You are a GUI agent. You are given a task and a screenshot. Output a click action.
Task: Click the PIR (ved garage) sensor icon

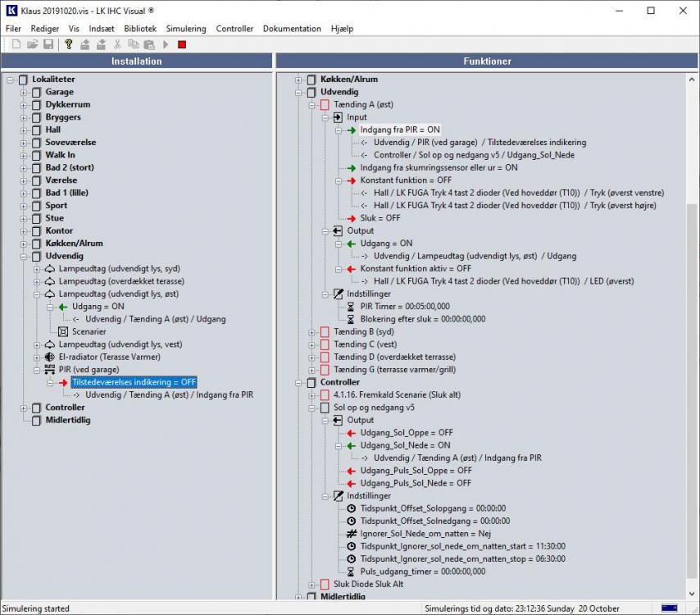tap(50, 370)
